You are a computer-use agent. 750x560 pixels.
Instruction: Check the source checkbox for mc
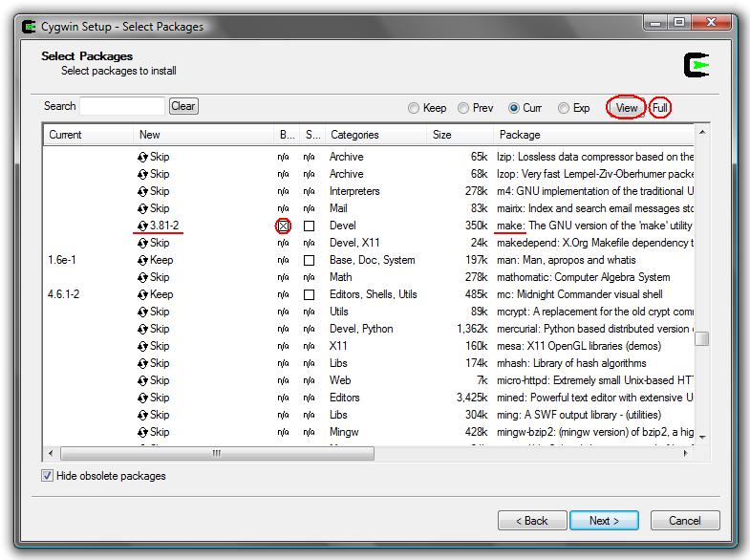[309, 294]
